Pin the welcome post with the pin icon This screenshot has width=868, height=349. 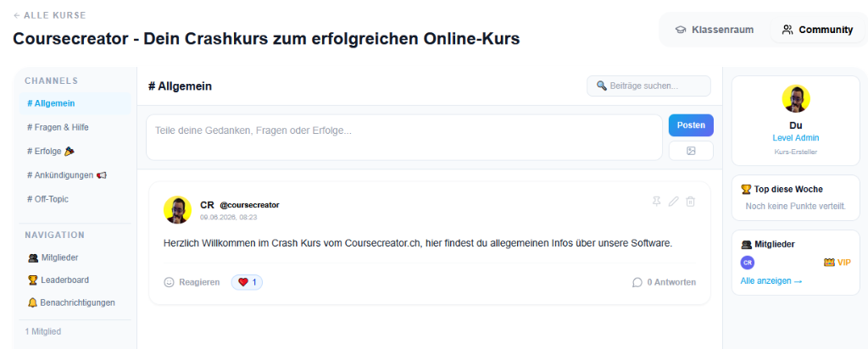(x=657, y=202)
